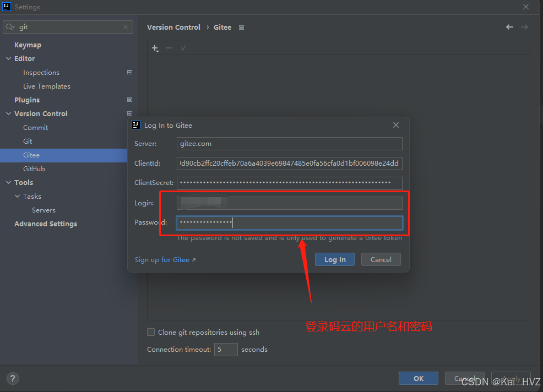
Task: Click the ClientSecret input field
Action: click(290, 183)
